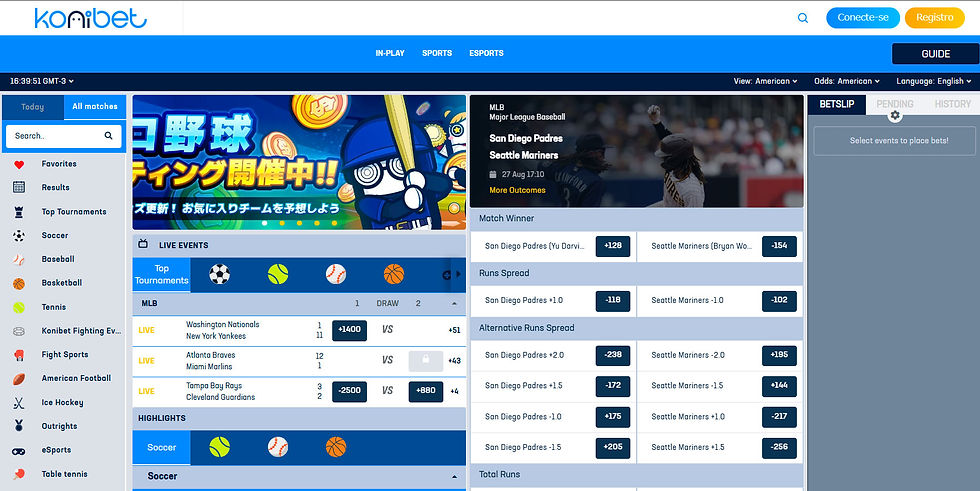This screenshot has height=491, width=980.
Task: Select Fight Sports glove icon
Action: 19,355
